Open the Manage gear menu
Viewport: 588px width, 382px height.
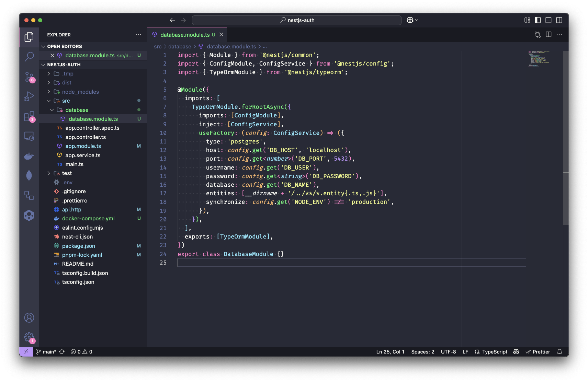tap(29, 338)
